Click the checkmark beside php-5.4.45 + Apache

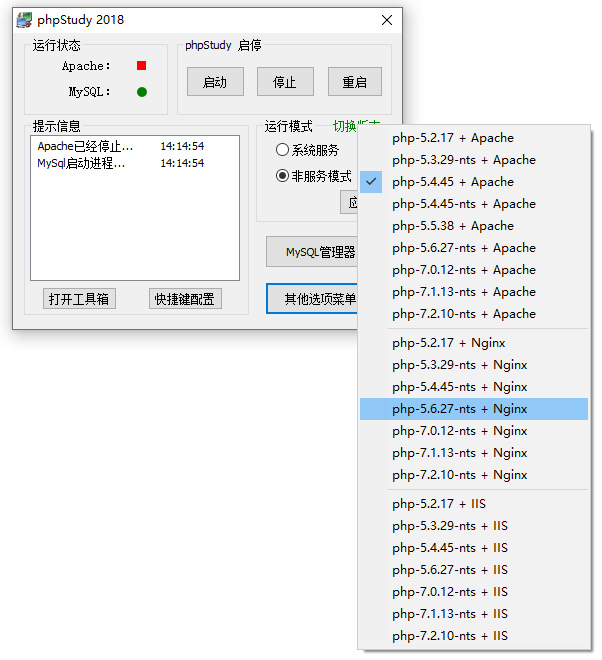pos(371,182)
